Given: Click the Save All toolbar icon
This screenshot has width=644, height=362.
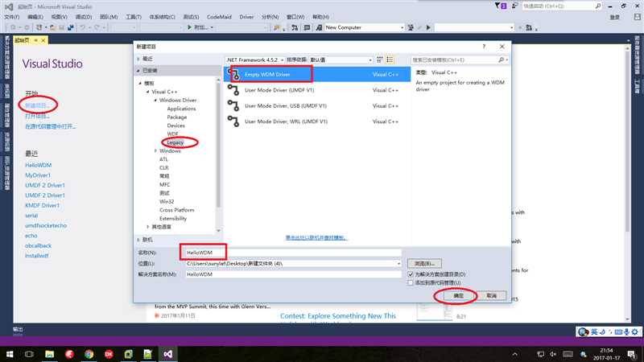Looking at the screenshot, I should tap(71, 27).
